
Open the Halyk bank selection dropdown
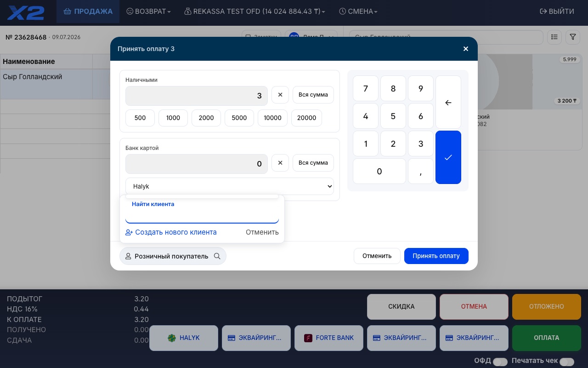tap(230, 186)
